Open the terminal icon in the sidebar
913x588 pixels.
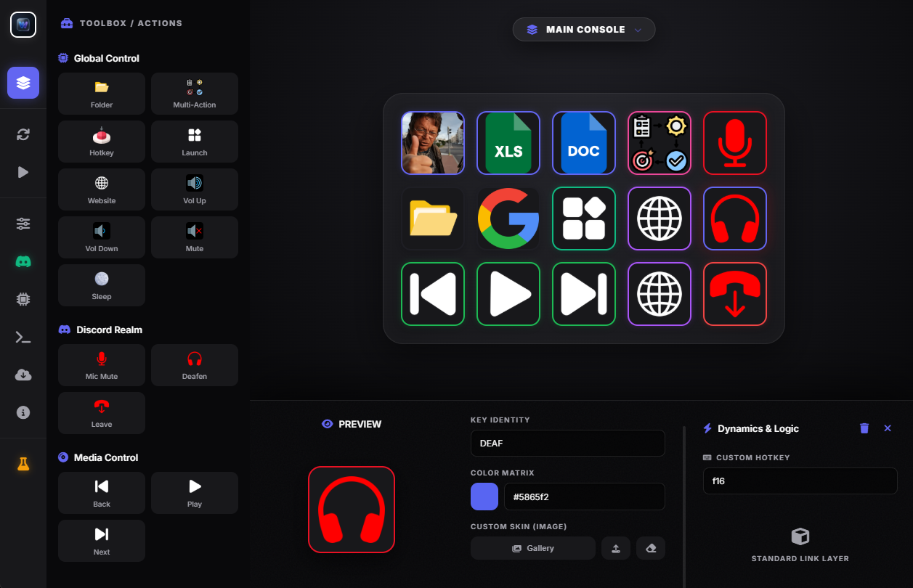23,337
